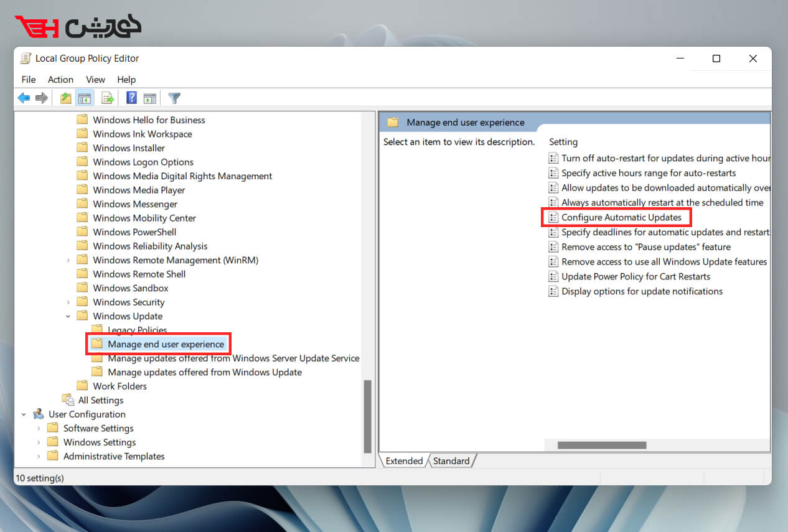Screen dimensions: 788x532
Task: Switch to the Extended tab
Action: click(404, 460)
